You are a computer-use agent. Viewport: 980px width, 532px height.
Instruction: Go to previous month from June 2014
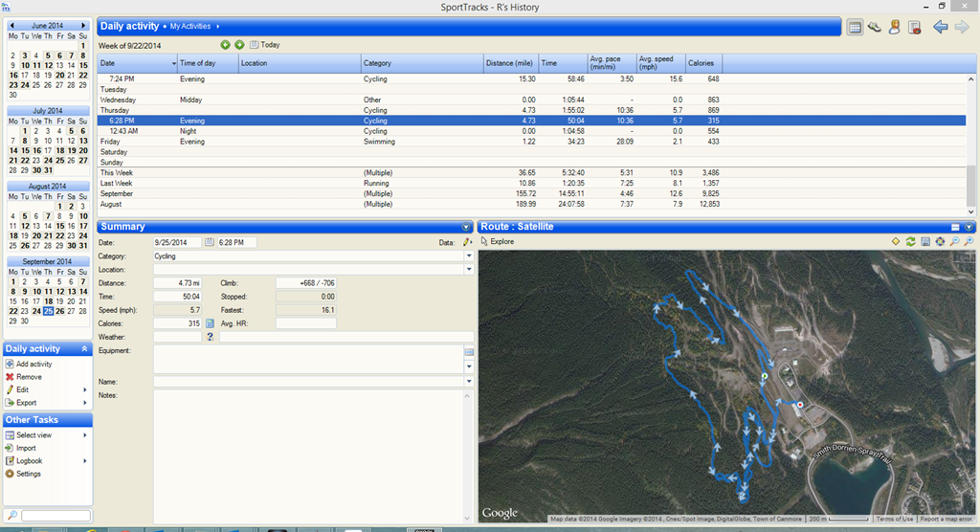pos(11,26)
